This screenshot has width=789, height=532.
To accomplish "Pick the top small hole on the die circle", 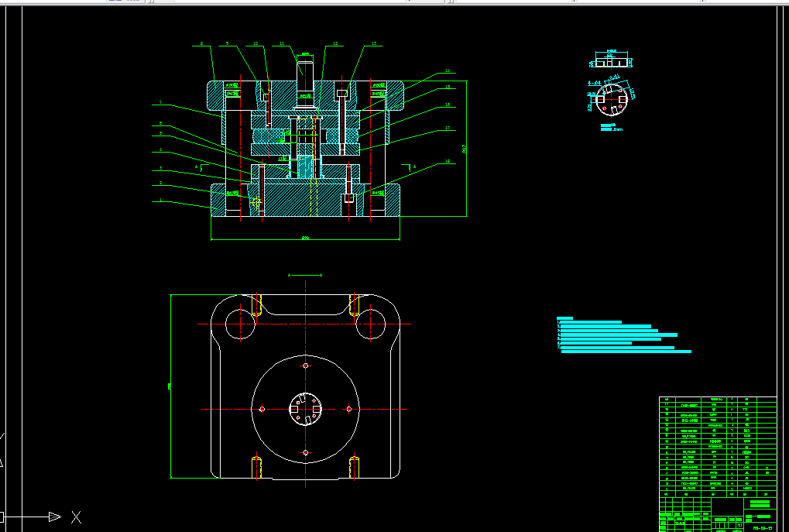I will pyautogui.click(x=305, y=366).
